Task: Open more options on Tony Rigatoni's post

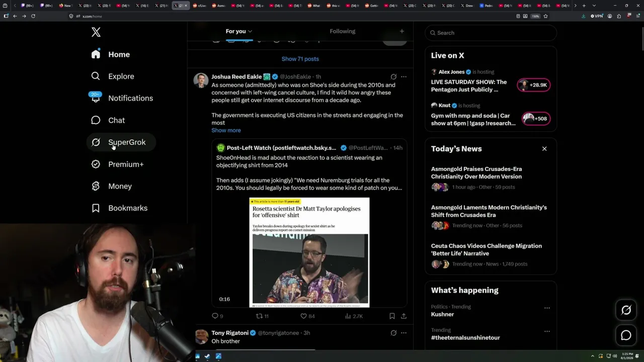Action: tap(404, 333)
